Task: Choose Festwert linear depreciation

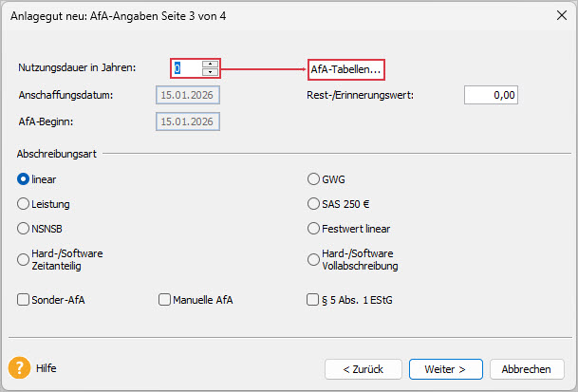Action: [314, 228]
